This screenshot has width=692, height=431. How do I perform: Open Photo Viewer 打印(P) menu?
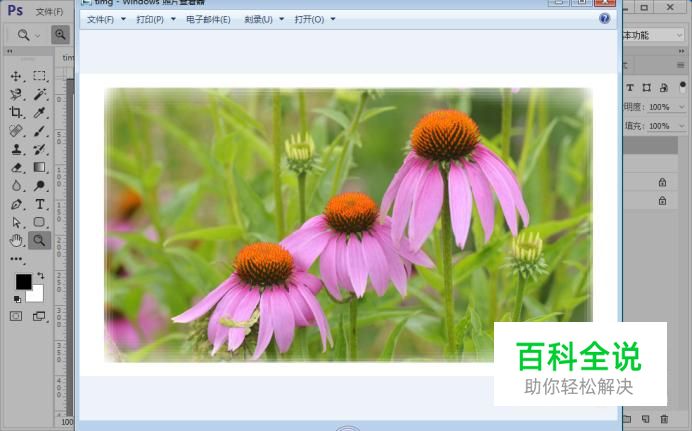pos(156,19)
